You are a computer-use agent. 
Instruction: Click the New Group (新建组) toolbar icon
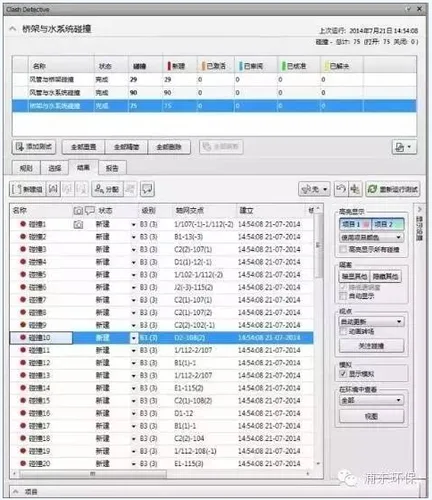pyautogui.click(x=27, y=189)
